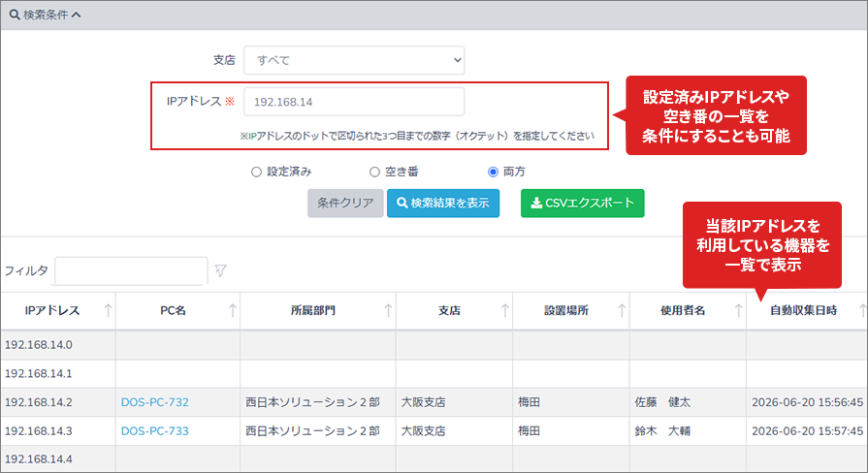The height and width of the screenshot is (473, 868).
Task: Sort by the 支店 column arrow
Action: pyautogui.click(x=505, y=310)
